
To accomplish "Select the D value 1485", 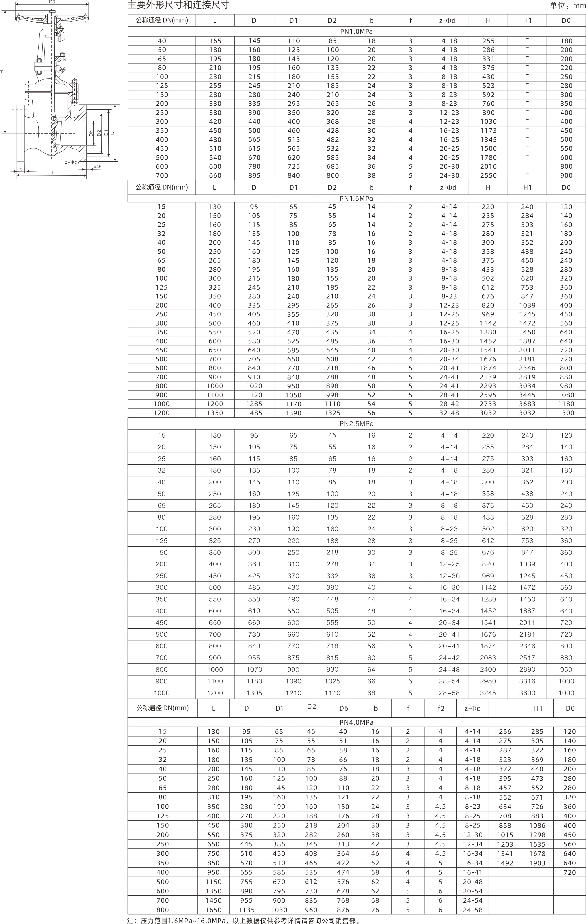I will (254, 413).
